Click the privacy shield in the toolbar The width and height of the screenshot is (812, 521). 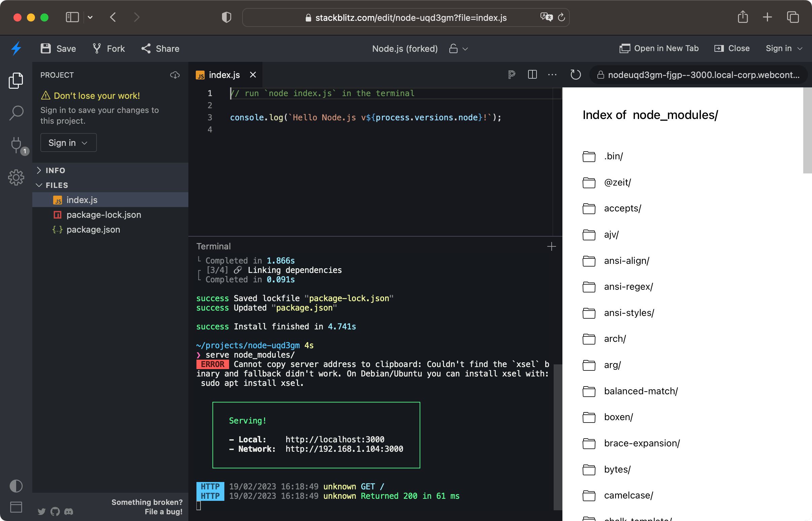(226, 17)
